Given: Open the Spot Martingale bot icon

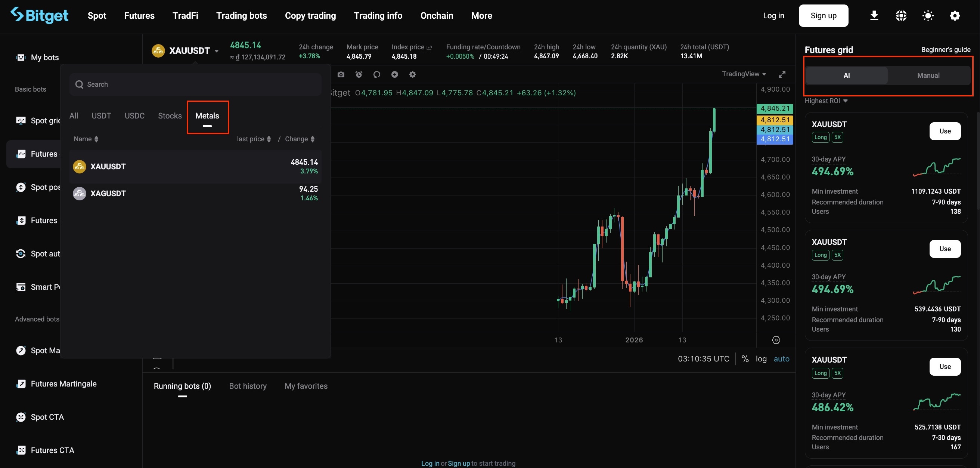Looking at the screenshot, I should point(21,350).
